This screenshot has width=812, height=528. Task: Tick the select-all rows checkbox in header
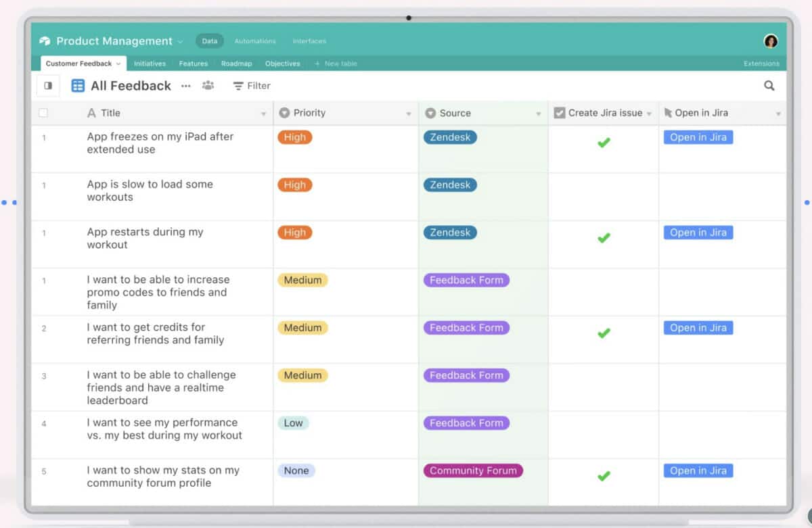click(x=43, y=113)
